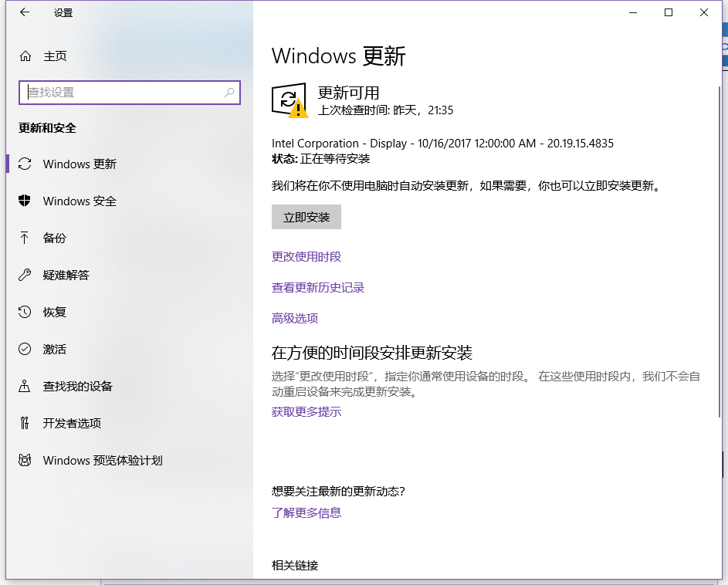Click the checkmark circle icon beside 激活
This screenshot has width=728, height=585.
click(25, 349)
